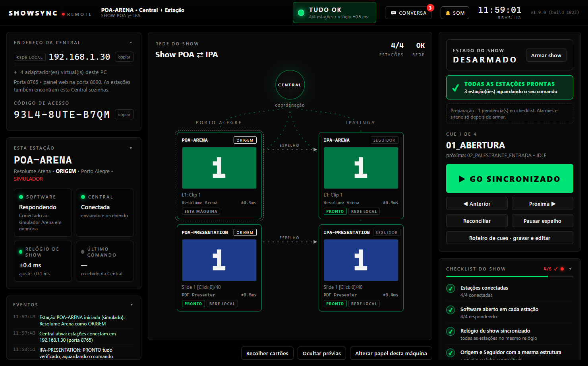
Task: Collapse the Endereço da Central panel
Action: 131,43
